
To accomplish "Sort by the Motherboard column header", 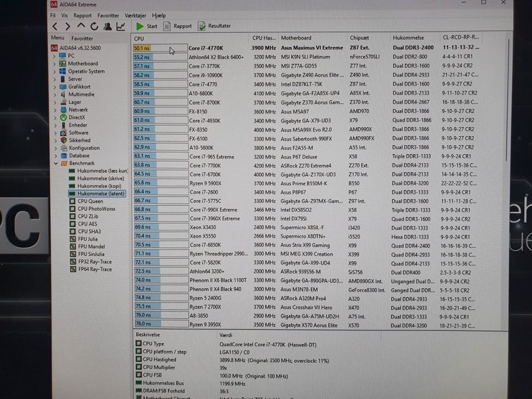I will (x=313, y=38).
